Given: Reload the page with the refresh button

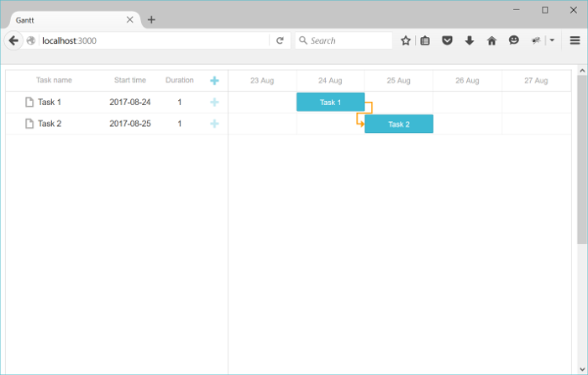Looking at the screenshot, I should click(280, 40).
